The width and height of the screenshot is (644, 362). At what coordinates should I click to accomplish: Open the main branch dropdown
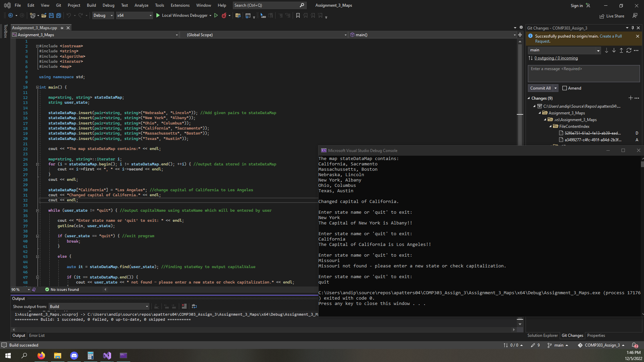click(564, 50)
